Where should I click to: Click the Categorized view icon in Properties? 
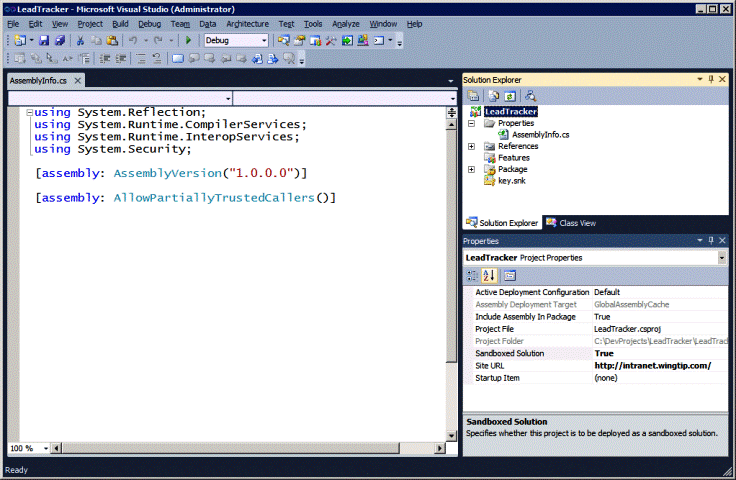click(x=473, y=275)
